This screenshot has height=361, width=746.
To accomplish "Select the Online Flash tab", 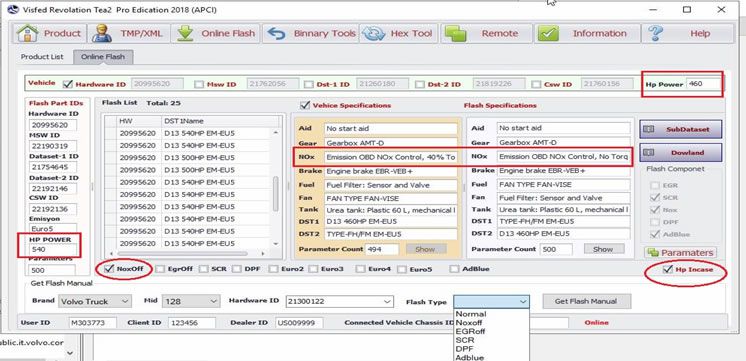I will pyautogui.click(x=103, y=57).
